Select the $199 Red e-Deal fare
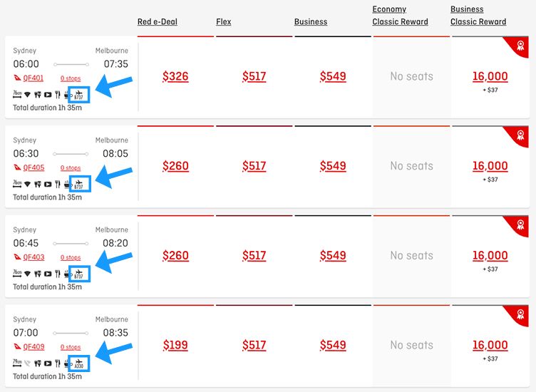Screen dimensions: 536x392 pyautogui.click(x=175, y=346)
